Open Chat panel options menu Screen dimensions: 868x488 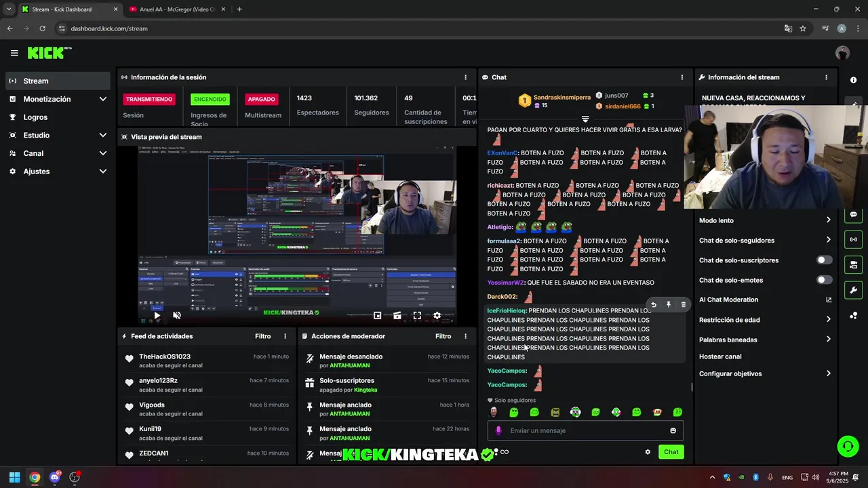[682, 77]
